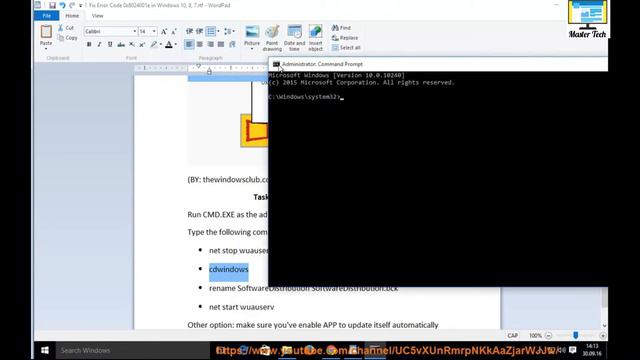This screenshot has width=640, height=360.
Task: Toggle Superscript formatting
Action: pos(142,44)
